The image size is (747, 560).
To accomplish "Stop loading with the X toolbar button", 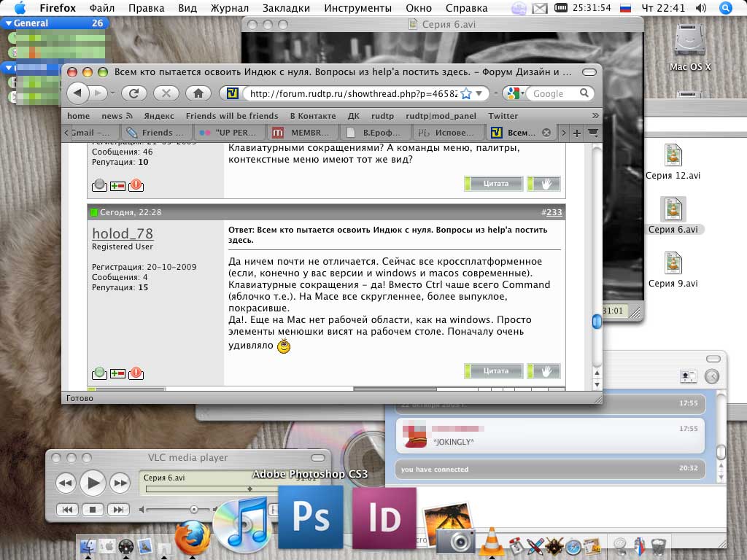I will tap(166, 93).
